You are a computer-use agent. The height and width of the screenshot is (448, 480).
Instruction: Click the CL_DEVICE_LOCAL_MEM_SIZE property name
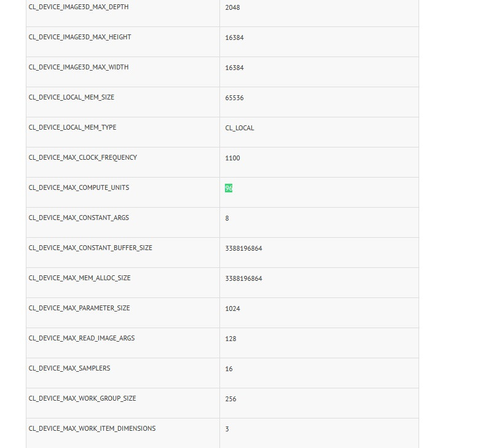click(71, 97)
